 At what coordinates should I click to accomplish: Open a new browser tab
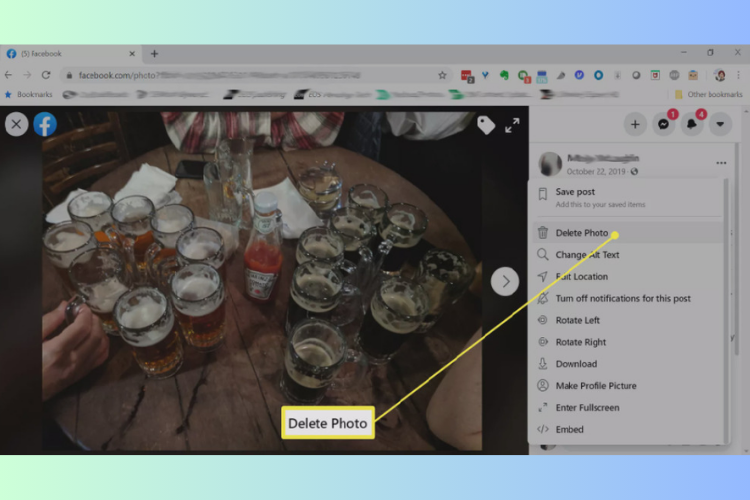tap(154, 54)
